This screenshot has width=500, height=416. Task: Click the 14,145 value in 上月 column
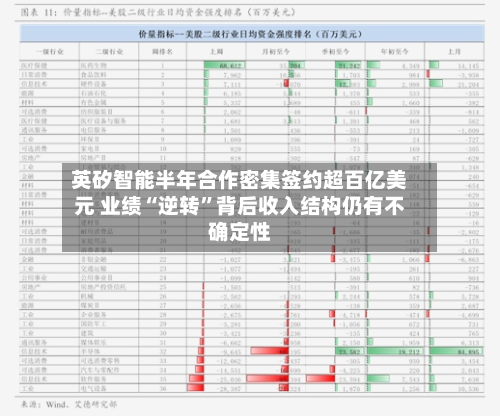pos(468,66)
